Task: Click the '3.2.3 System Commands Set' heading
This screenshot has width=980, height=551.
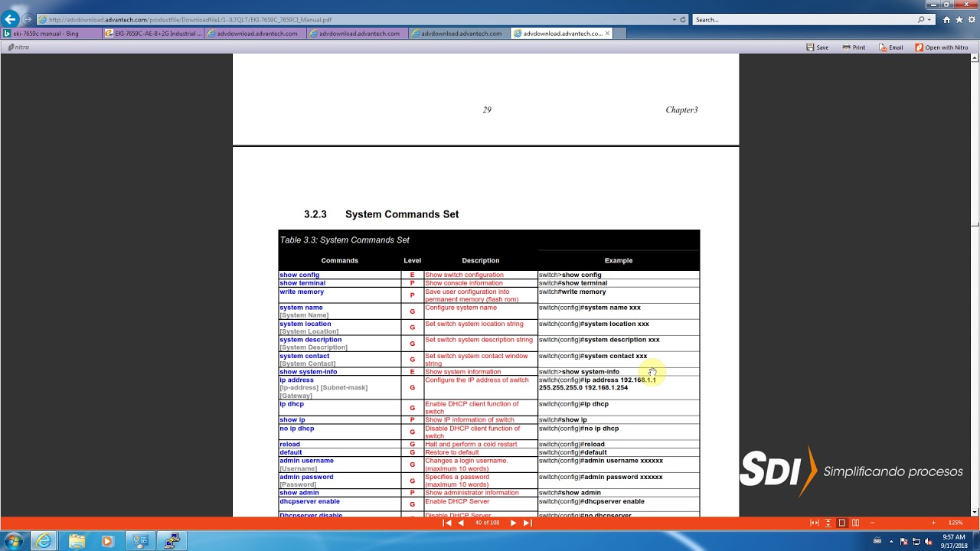Action: pos(381,214)
